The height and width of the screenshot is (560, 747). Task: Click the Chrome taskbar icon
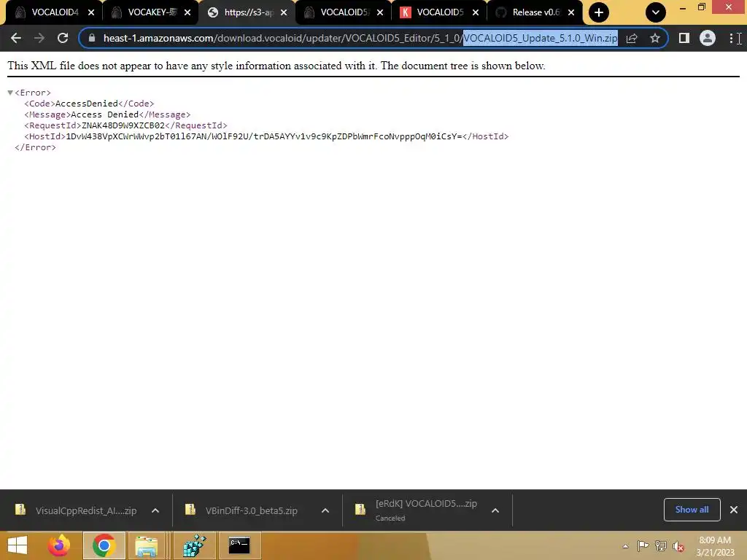104,545
